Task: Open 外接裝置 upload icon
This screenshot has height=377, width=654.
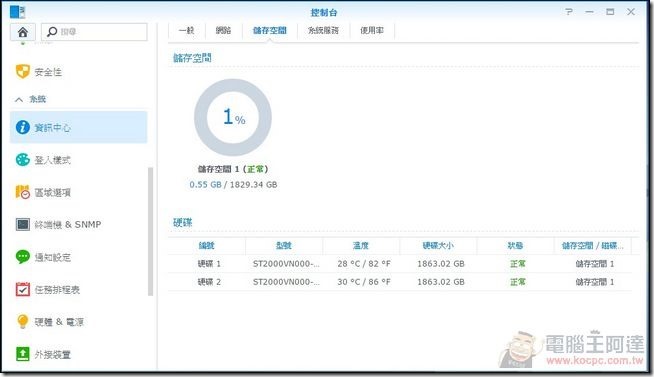Action: [x=23, y=354]
